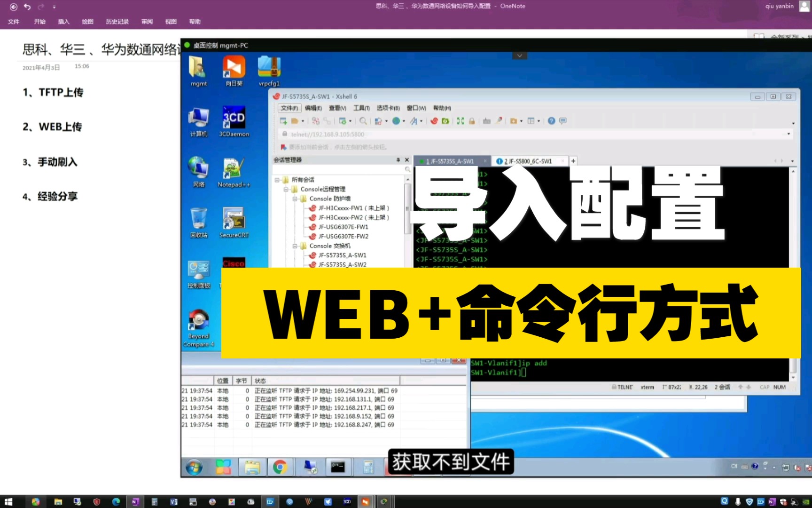
Task: Click the Xshell chat bubble feedback icon
Action: click(563, 121)
